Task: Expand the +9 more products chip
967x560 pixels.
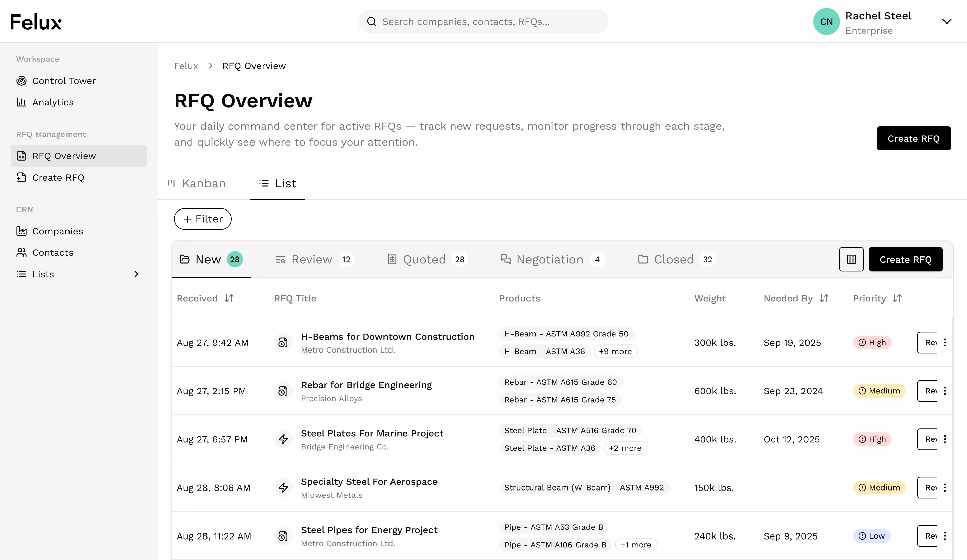Action: point(615,351)
